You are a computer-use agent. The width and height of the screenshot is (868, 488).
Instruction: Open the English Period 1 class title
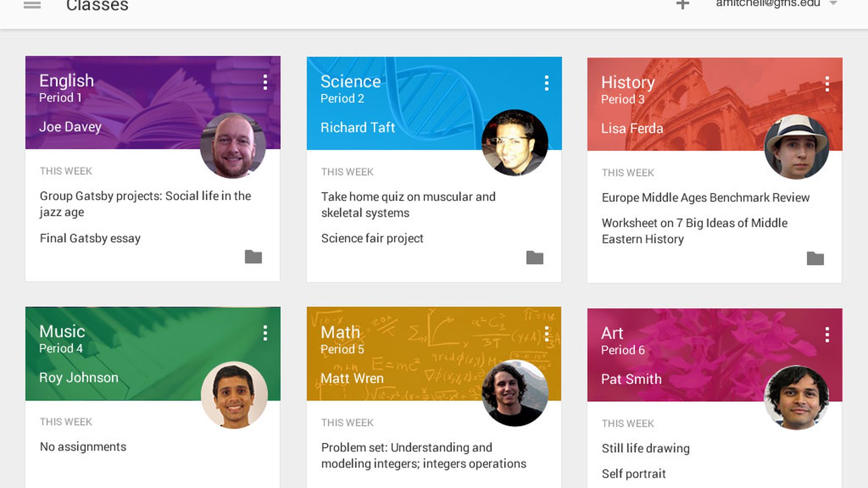coord(66,81)
